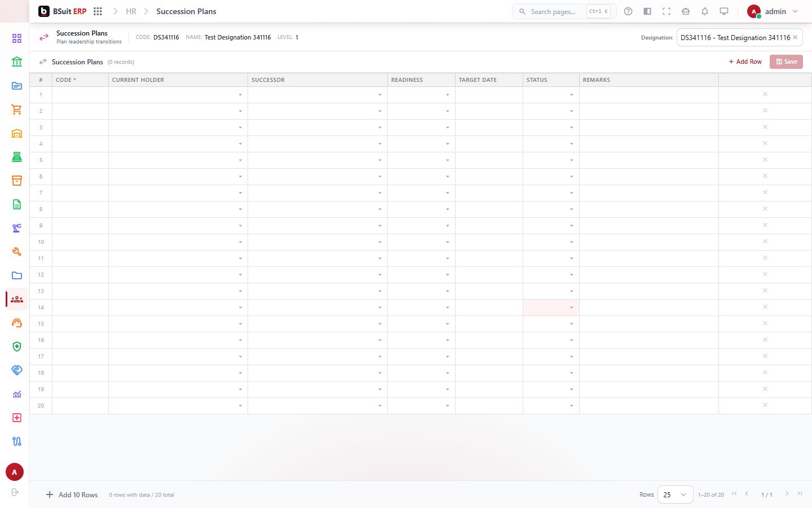This screenshot has height=508, width=812.
Task: Open the HR people group icon
Action: coord(17,299)
